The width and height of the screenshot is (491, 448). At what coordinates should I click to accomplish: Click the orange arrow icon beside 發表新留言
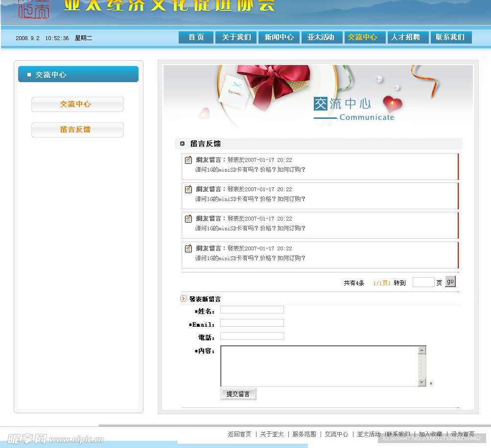pyautogui.click(x=184, y=299)
